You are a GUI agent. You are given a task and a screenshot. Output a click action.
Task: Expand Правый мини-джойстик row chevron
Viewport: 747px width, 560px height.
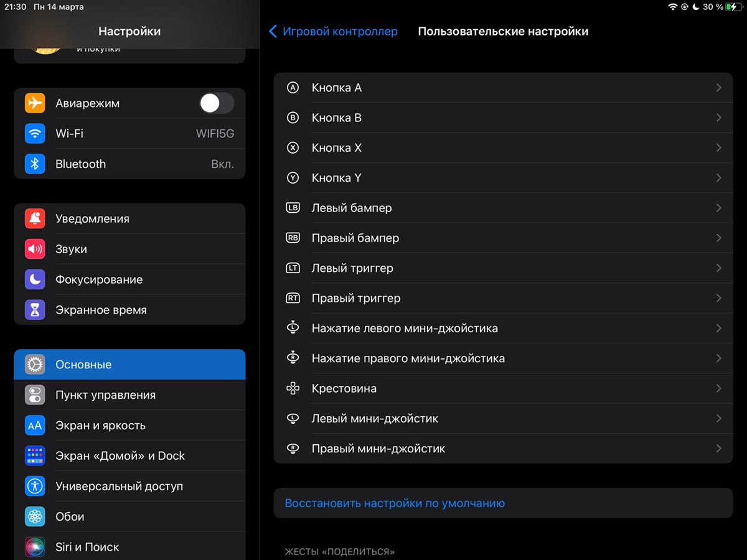[x=718, y=449]
